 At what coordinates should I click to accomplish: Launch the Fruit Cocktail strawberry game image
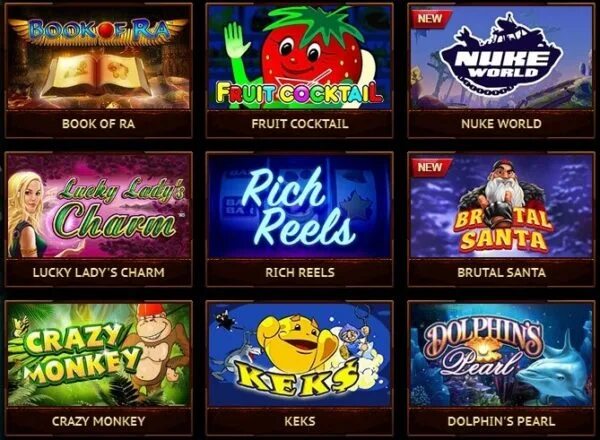pos(300,57)
